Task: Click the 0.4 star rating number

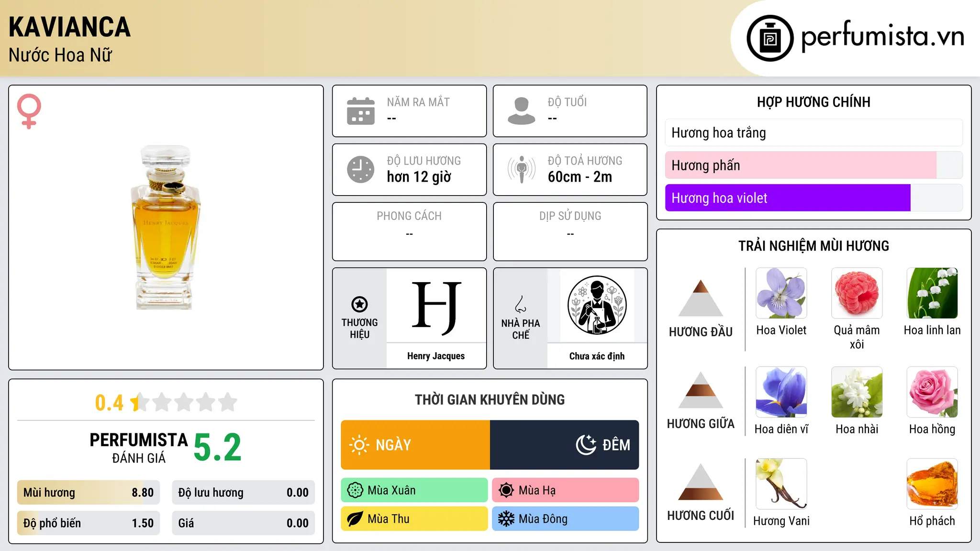Action: click(109, 403)
